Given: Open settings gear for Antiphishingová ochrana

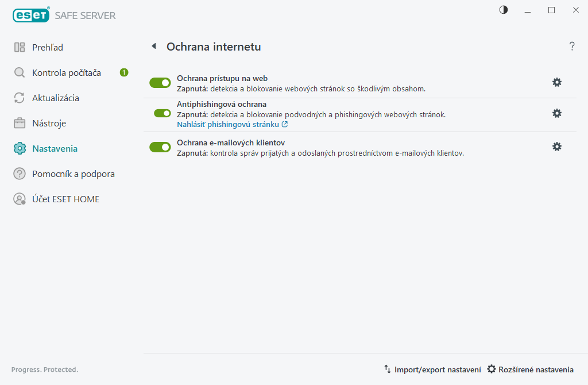Looking at the screenshot, I should (x=556, y=113).
